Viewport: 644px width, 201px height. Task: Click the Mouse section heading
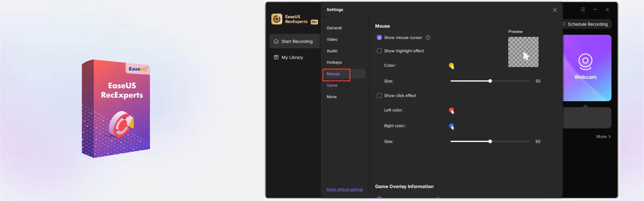click(382, 26)
